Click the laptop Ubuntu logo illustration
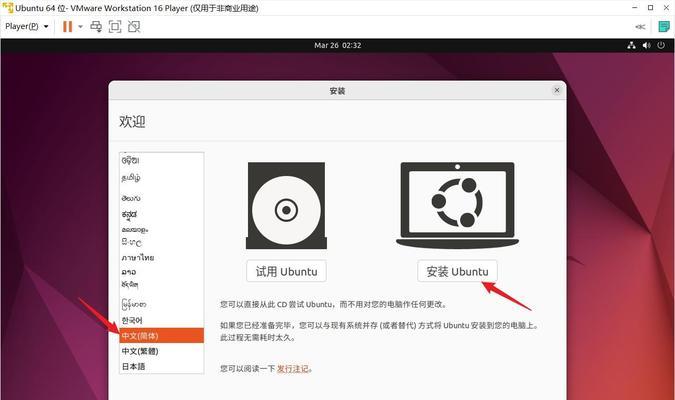The image size is (675, 400). tap(457, 205)
